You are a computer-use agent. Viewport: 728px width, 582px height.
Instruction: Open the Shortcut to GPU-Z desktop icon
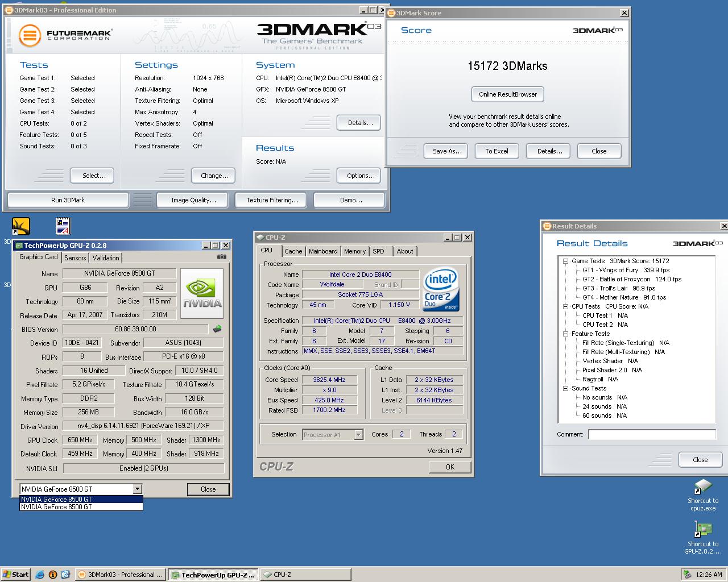click(703, 538)
